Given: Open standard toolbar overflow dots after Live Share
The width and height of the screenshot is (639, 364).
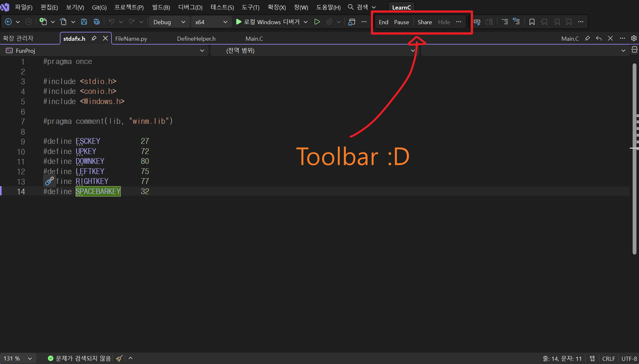Looking at the screenshot, I should click(x=364, y=22).
